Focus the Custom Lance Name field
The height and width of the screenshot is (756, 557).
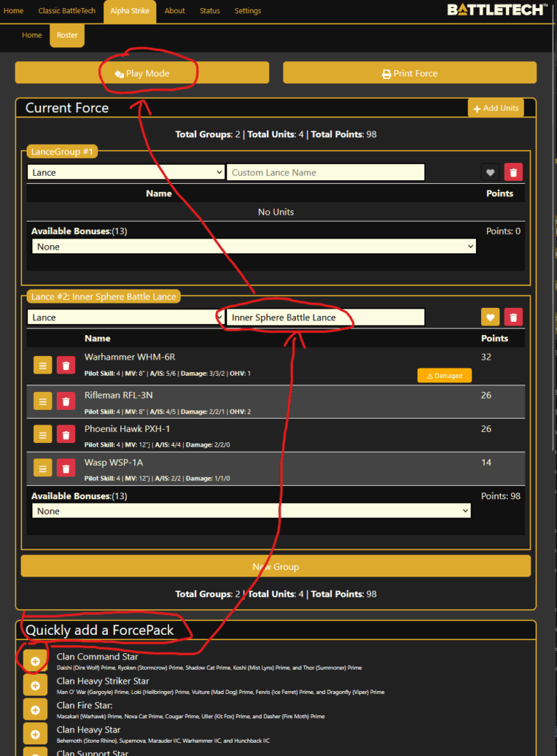(x=326, y=172)
